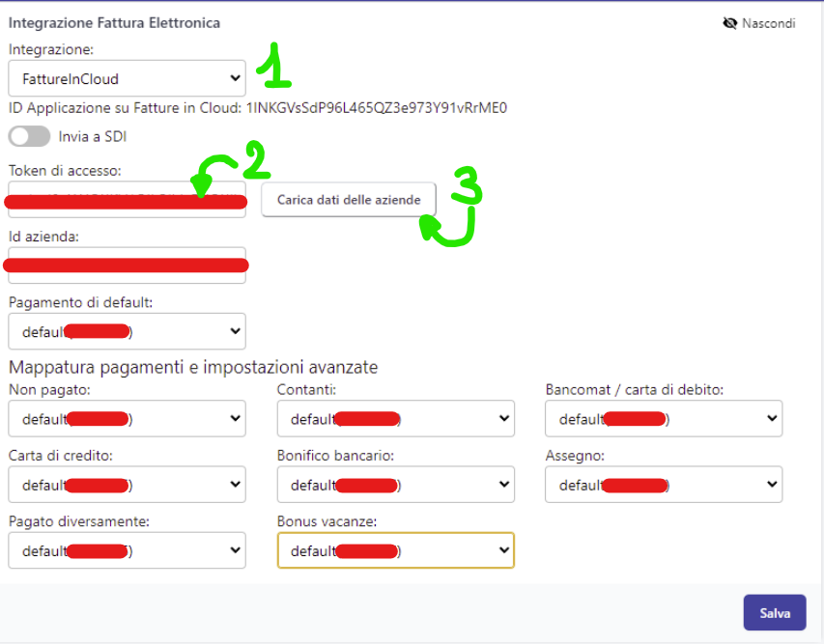The width and height of the screenshot is (824, 644).
Task: Open the Integrazione FattureInCloud dropdown
Action: pyautogui.click(x=127, y=78)
